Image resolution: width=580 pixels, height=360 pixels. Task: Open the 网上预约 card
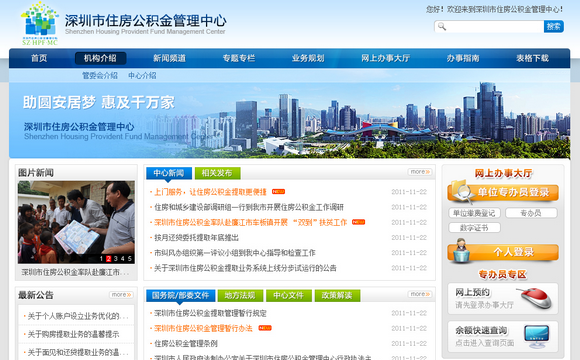pyautogui.click(x=503, y=299)
